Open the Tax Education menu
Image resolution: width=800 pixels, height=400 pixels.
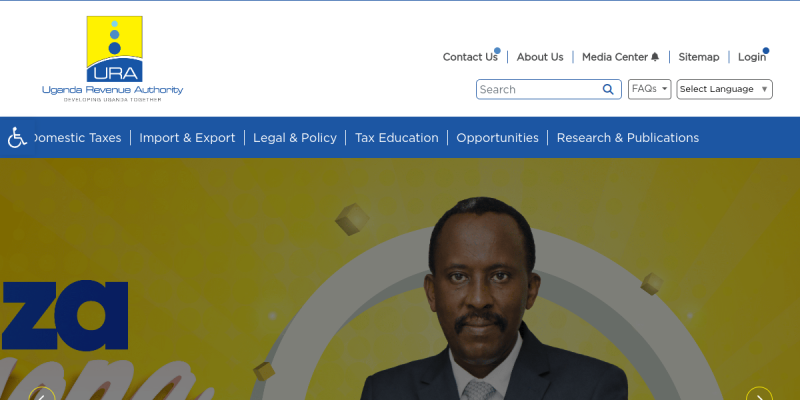click(x=396, y=138)
